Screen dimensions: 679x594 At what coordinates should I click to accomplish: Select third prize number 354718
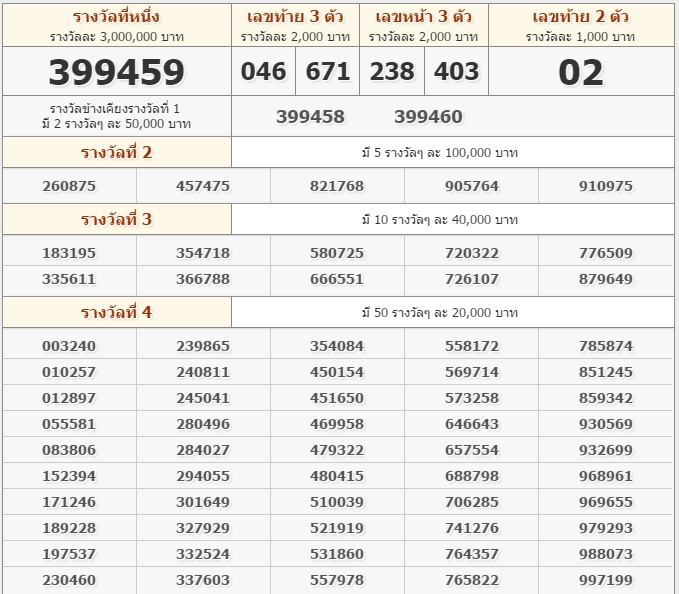click(203, 253)
